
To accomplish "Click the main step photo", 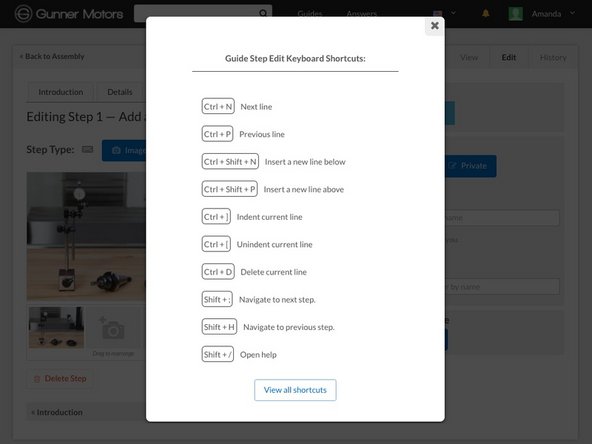I will pyautogui.click(x=86, y=236).
